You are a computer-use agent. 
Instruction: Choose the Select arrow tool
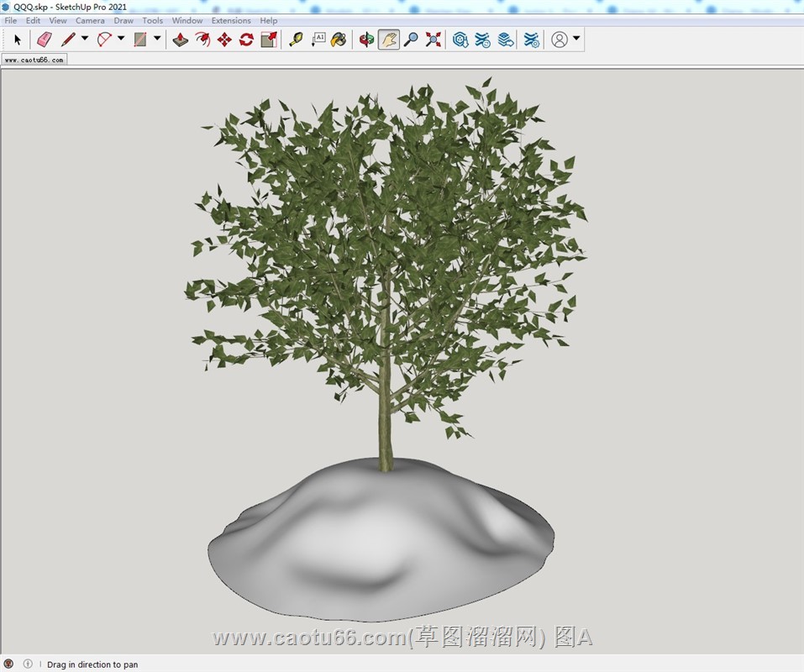point(18,39)
